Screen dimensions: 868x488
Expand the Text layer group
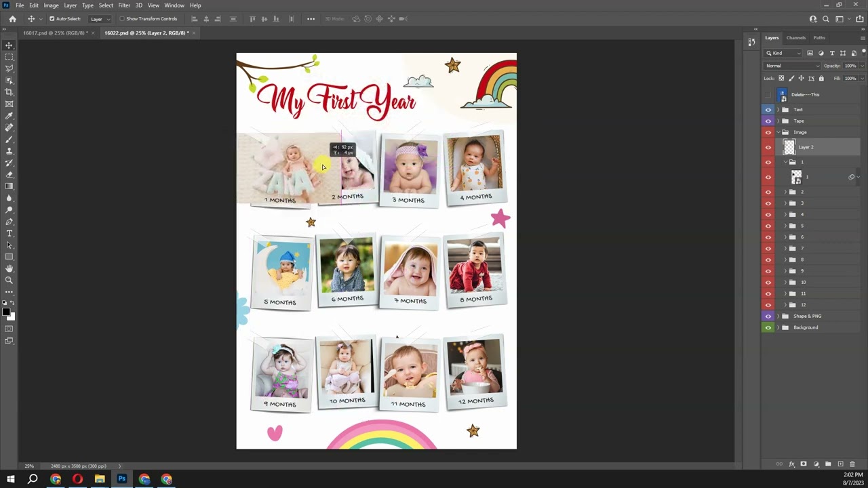tap(778, 110)
